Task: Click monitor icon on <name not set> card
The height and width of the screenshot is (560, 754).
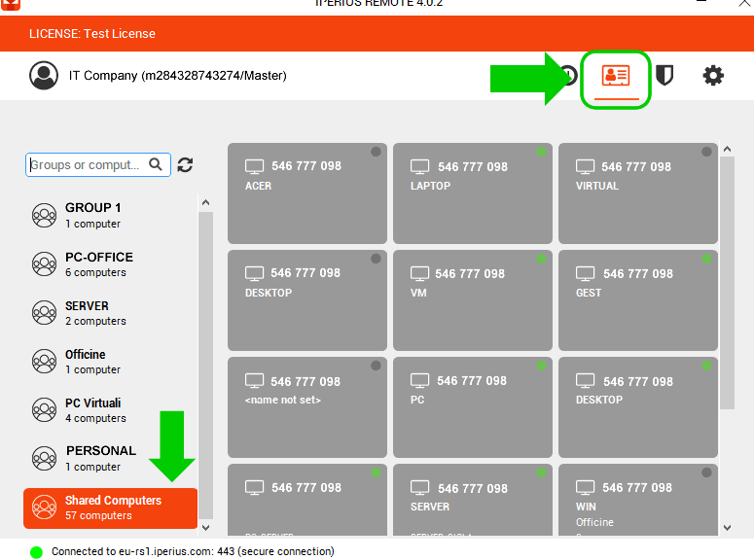Action: (x=254, y=381)
